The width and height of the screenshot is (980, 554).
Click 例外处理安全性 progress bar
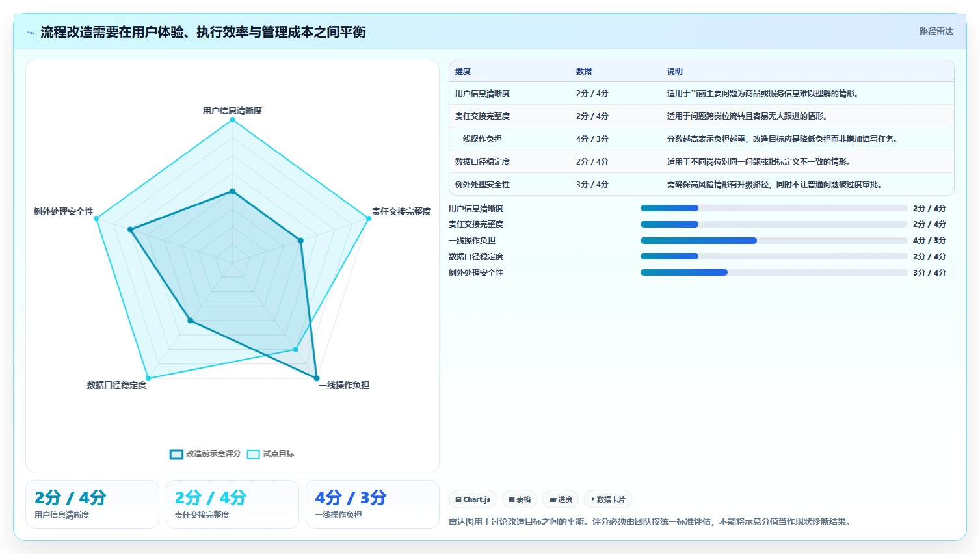tap(774, 272)
